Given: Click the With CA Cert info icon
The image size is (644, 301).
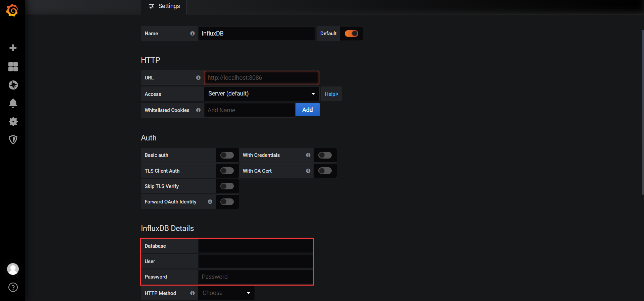Looking at the screenshot, I should [x=308, y=171].
